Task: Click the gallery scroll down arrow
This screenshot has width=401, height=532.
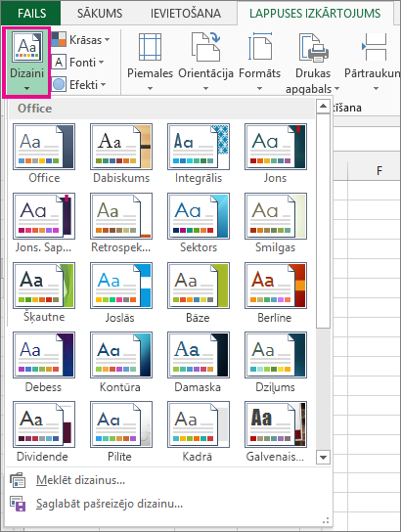Action: [x=323, y=457]
